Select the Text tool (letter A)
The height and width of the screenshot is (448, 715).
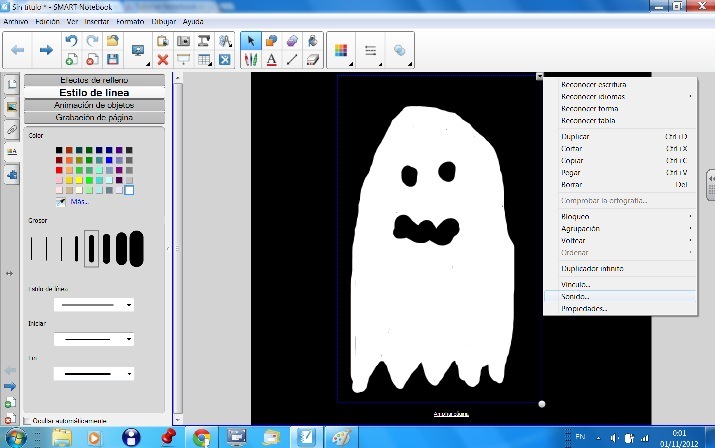coord(271,60)
